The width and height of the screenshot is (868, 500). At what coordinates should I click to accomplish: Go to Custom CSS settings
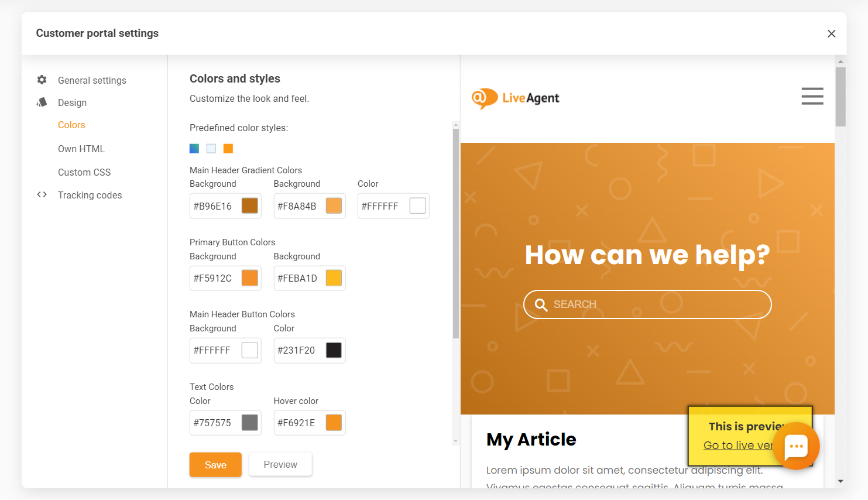pos(84,172)
